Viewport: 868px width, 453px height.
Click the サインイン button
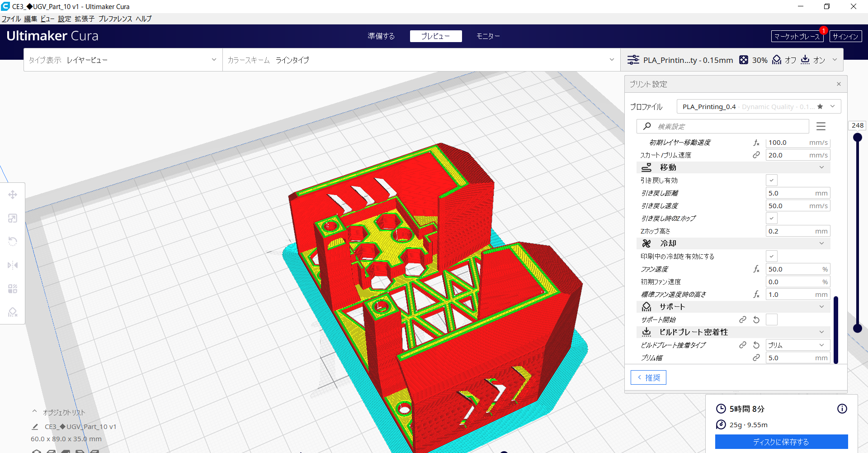pyautogui.click(x=845, y=36)
